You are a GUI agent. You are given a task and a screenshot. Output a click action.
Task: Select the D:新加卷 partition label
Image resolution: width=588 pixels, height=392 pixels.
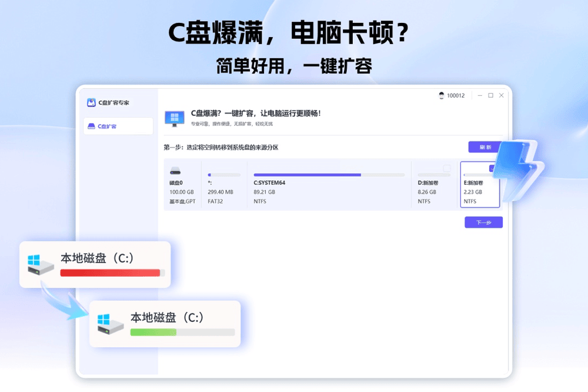428,183
